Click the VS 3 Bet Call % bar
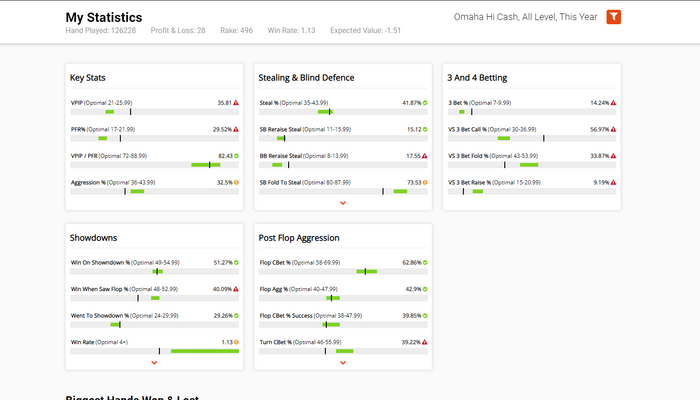The width and height of the screenshot is (700, 400). [x=532, y=138]
